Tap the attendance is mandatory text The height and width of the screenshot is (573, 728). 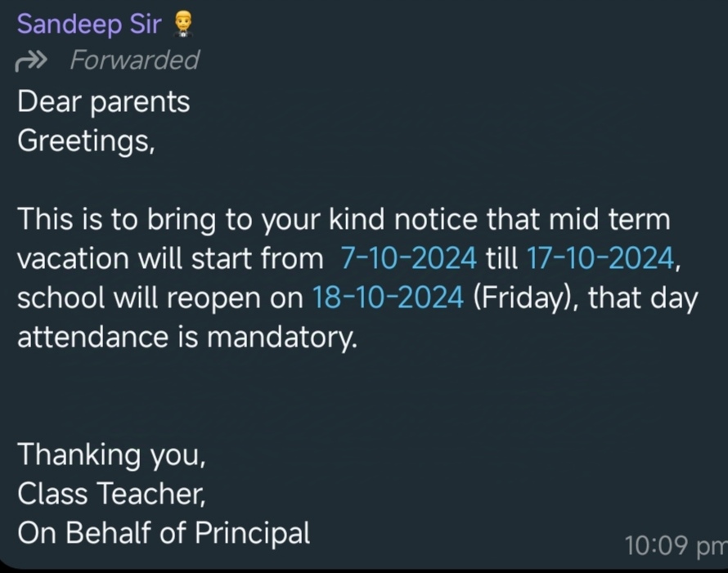click(187, 337)
